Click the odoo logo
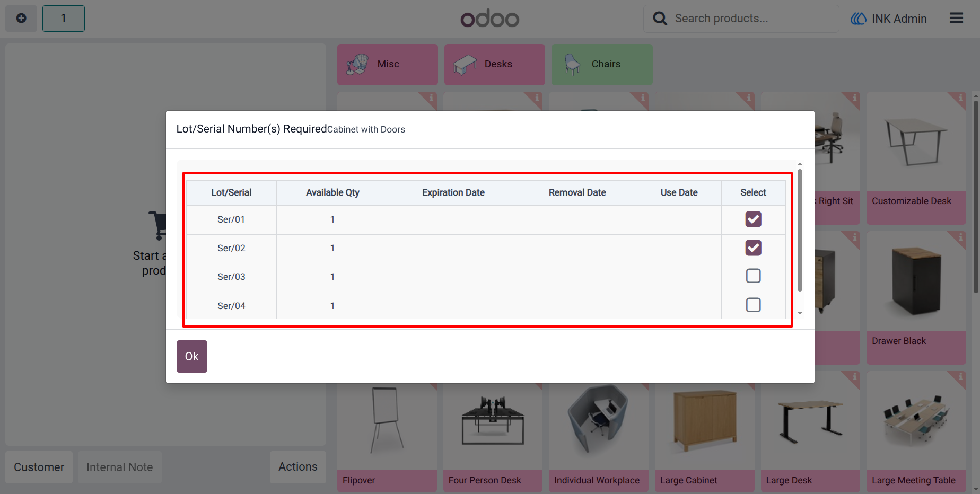980x494 pixels. pos(490,19)
